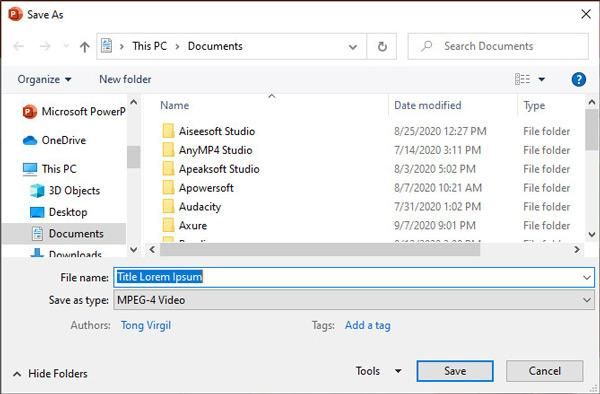
Task: Sort by Type column header
Action: (x=534, y=106)
